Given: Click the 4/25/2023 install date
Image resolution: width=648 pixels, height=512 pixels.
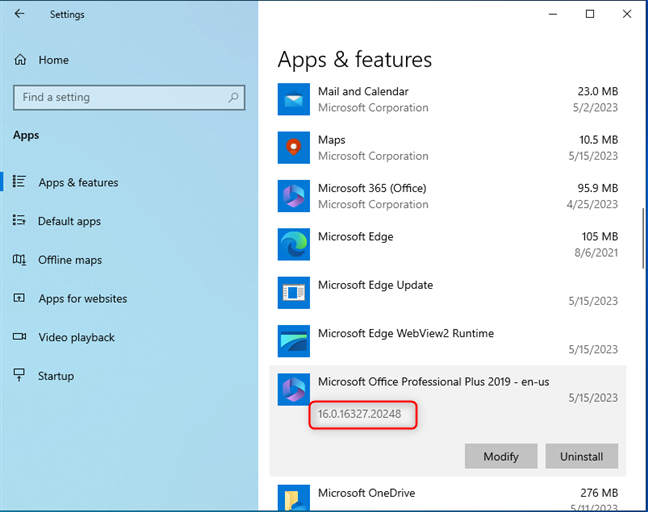Looking at the screenshot, I should 592,205.
